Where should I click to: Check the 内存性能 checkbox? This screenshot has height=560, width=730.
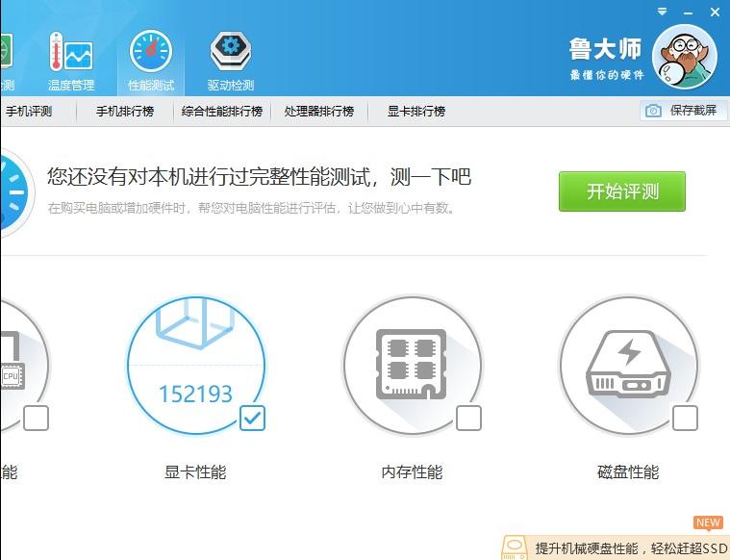click(x=468, y=418)
